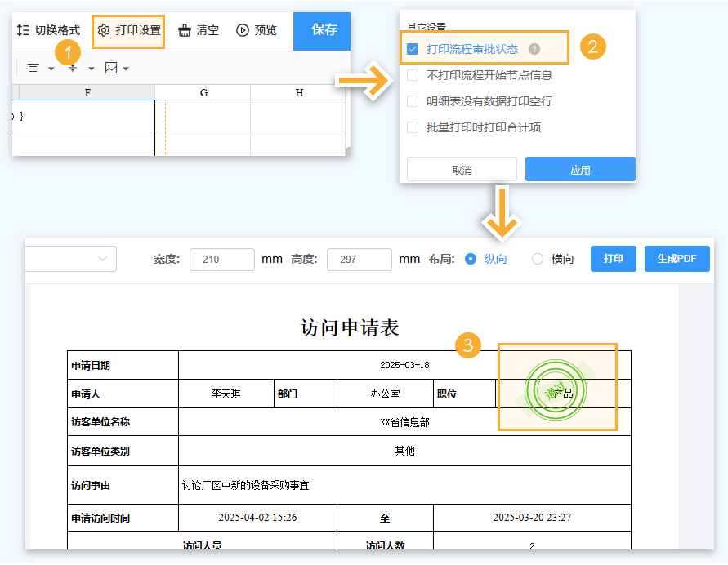Screen dimensions: 728x565
Task: Click help icon beside 打印流程审批状态
Action: coord(534,49)
